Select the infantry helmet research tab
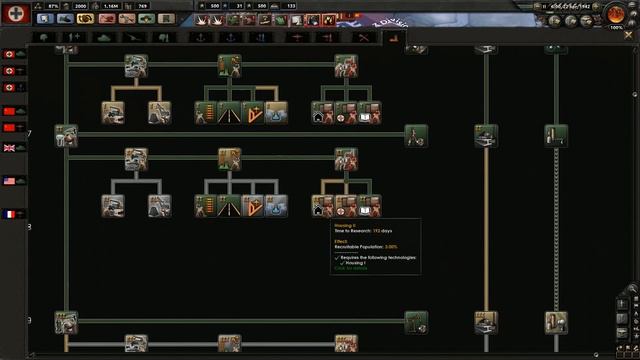The image size is (640, 360). (x=44, y=38)
